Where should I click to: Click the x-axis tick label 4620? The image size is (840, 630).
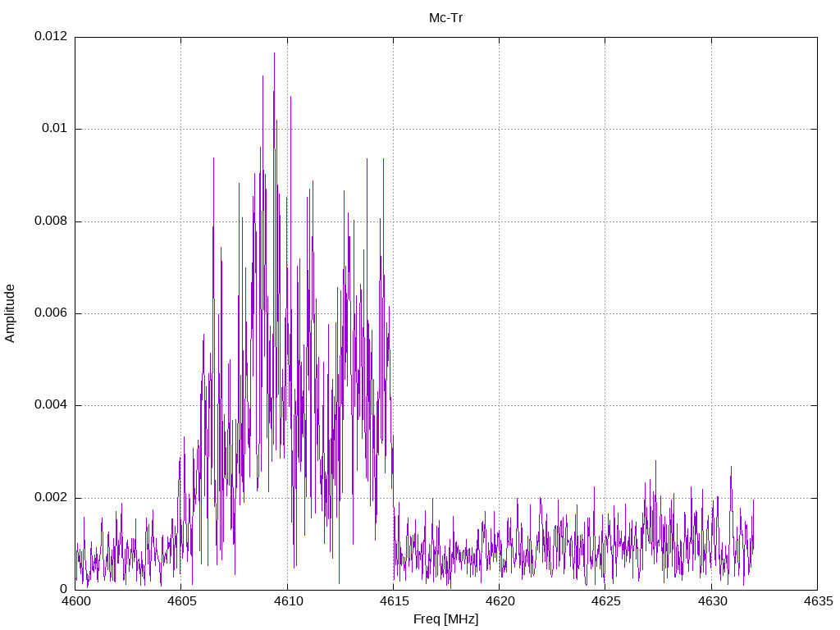pyautogui.click(x=500, y=601)
